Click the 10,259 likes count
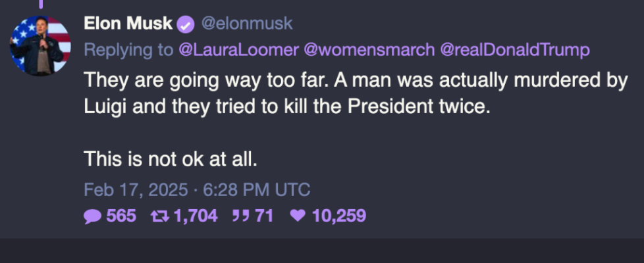Image resolution: width=644 pixels, height=263 pixels. click(340, 216)
